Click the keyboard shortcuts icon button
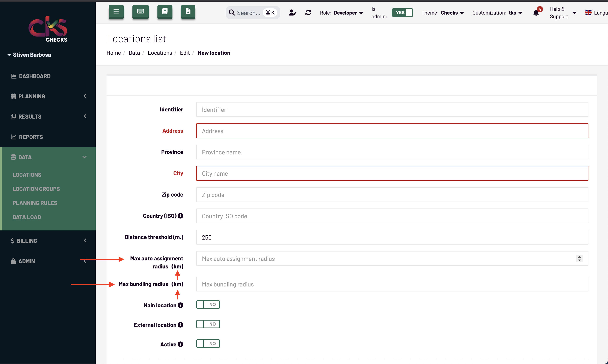The image size is (608, 364). (140, 12)
